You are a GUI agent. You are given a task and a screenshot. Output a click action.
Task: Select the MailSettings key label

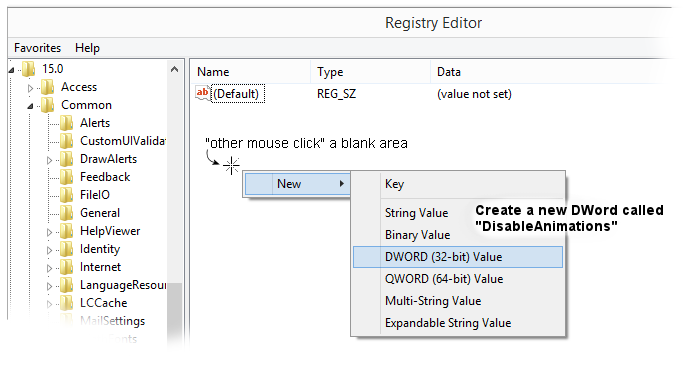pos(112,321)
